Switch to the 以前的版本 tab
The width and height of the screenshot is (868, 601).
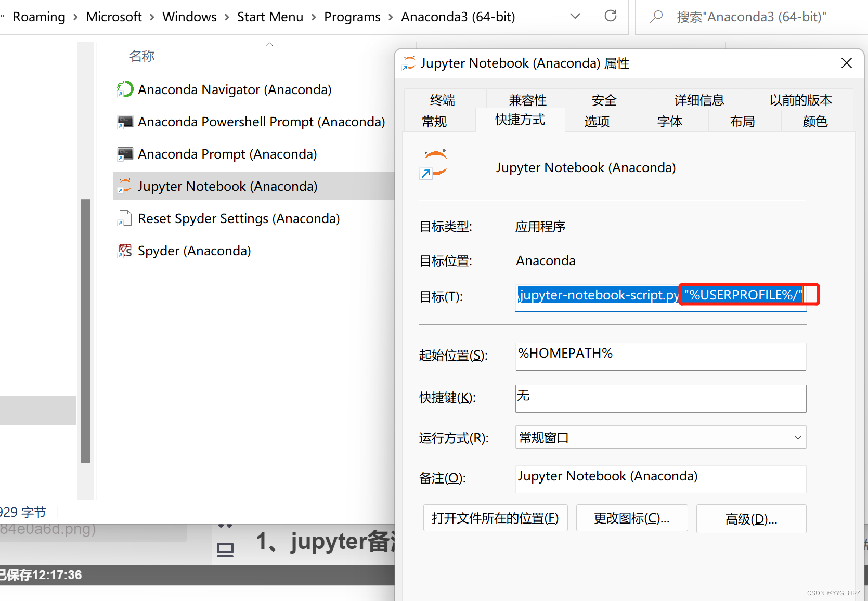800,100
